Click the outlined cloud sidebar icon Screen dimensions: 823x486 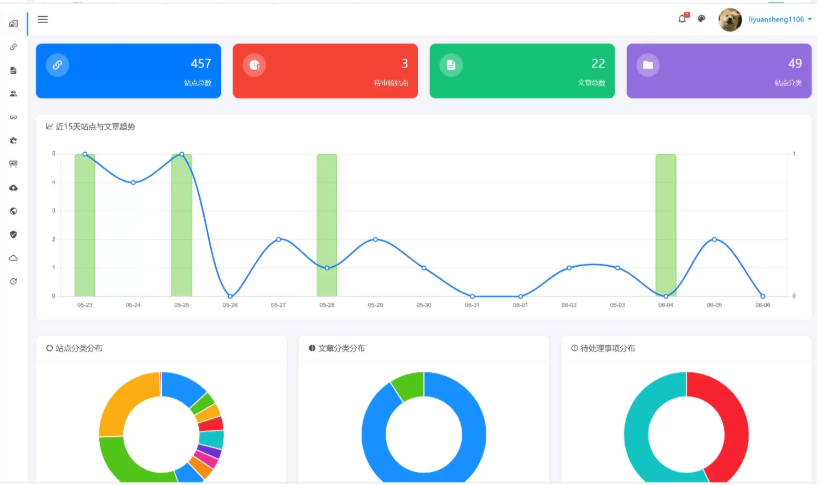click(x=13, y=258)
